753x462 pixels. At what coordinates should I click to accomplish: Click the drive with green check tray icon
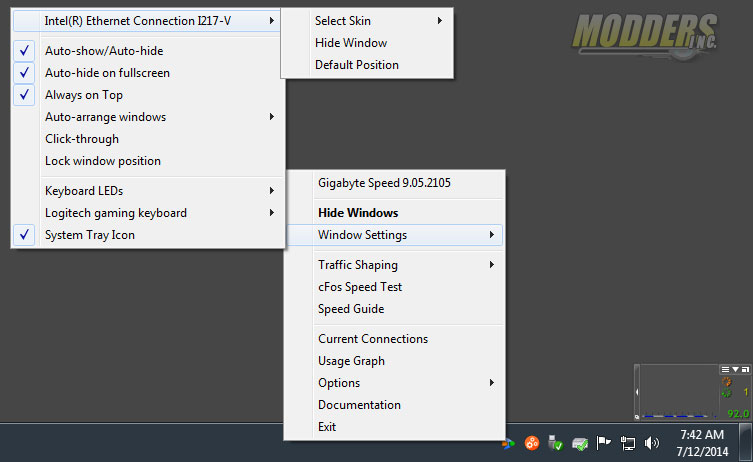coord(580,444)
